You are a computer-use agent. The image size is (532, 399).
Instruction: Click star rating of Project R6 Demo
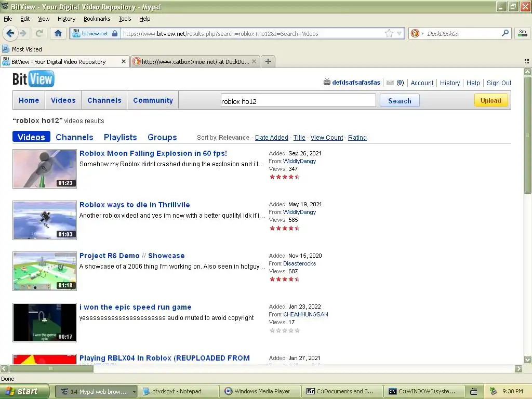pyautogui.click(x=284, y=279)
